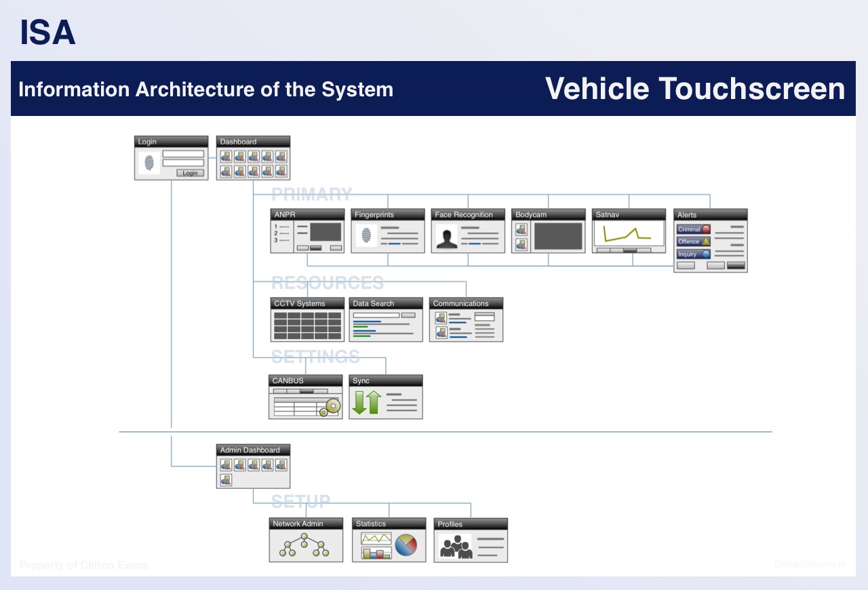The height and width of the screenshot is (590, 868).
Task: Click the pie chart in the Statistics panel
Action: [x=406, y=545]
